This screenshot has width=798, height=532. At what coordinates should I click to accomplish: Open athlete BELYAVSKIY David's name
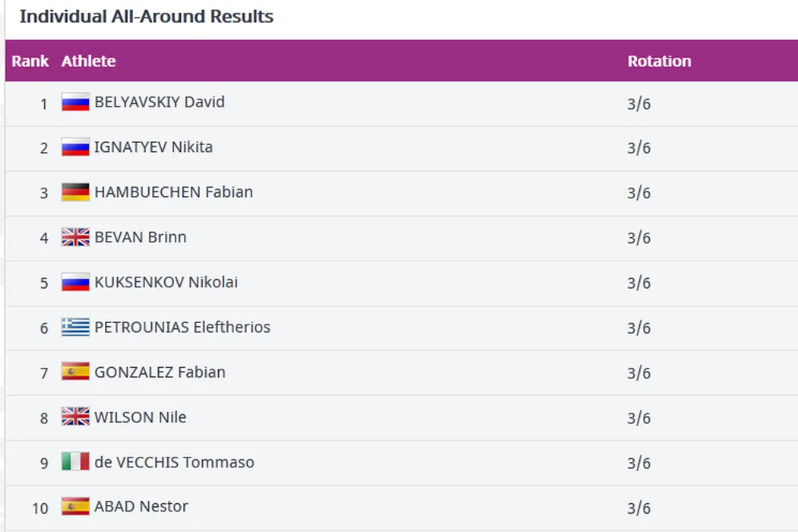point(159,102)
